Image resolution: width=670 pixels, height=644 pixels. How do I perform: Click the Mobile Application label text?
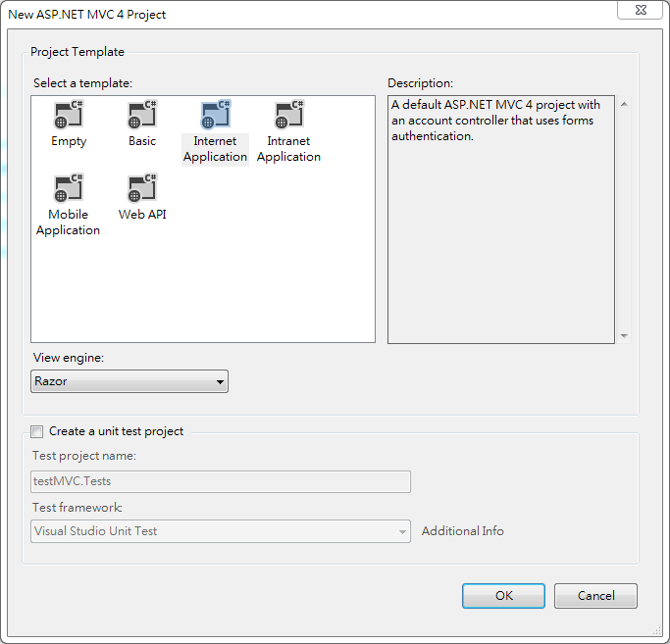(68, 223)
